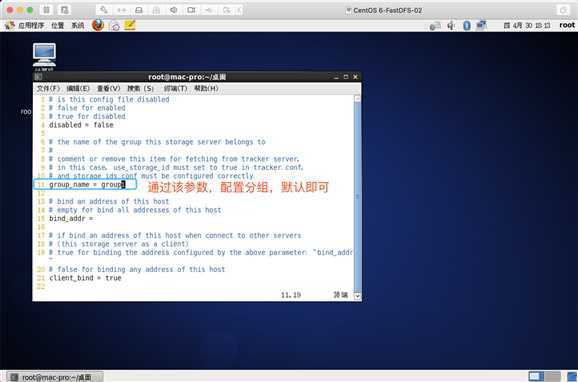Open terminal 搜索(S) menu
The width and height of the screenshot is (578, 382).
140,88
